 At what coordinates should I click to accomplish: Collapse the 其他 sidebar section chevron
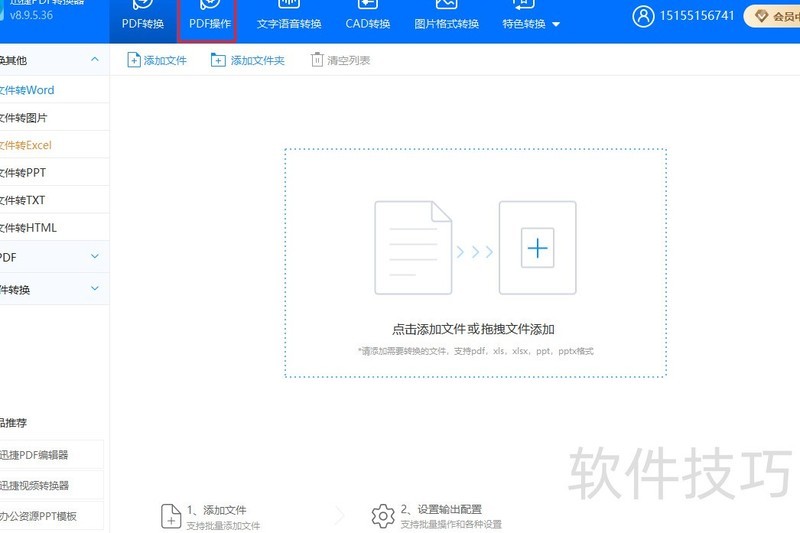click(95, 60)
